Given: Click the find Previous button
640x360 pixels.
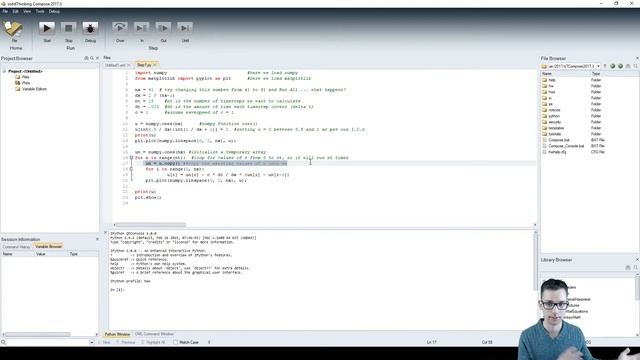Looking at the screenshot, I should (127, 342).
